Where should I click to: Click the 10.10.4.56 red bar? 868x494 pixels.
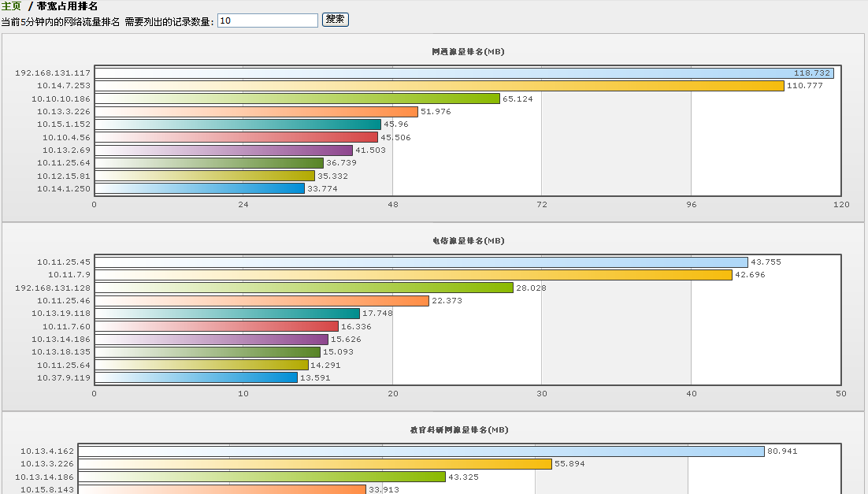coord(236,137)
